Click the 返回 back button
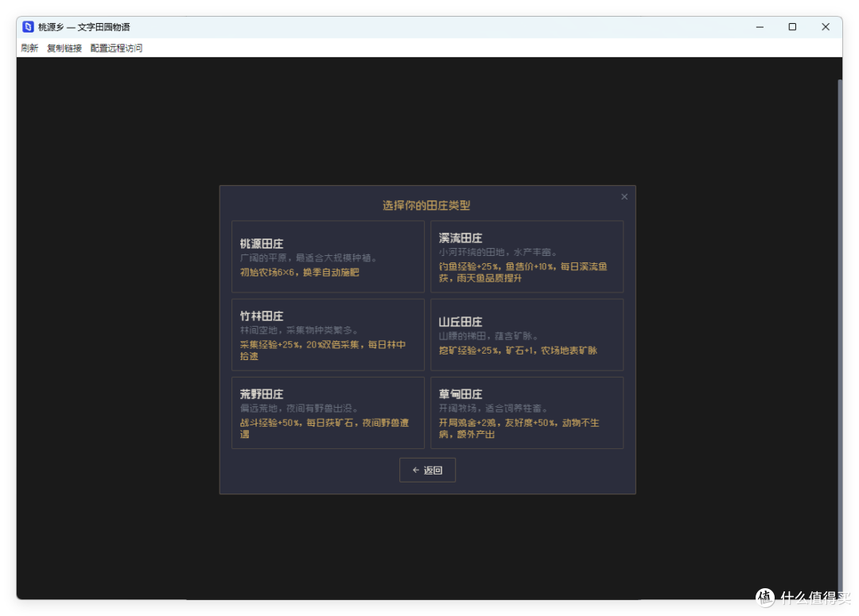This screenshot has width=859, height=616. tap(427, 470)
